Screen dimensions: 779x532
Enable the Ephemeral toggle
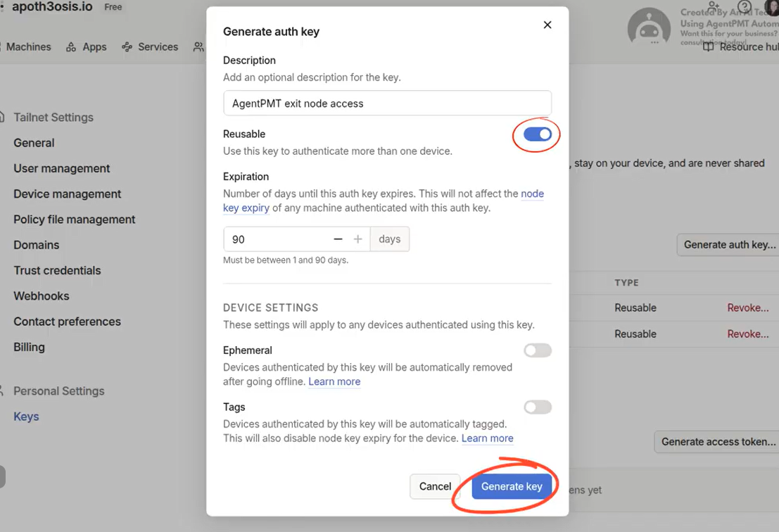(x=537, y=350)
